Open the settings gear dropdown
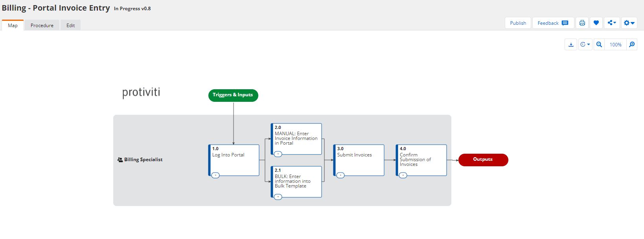The width and height of the screenshot is (644, 239). (x=629, y=23)
